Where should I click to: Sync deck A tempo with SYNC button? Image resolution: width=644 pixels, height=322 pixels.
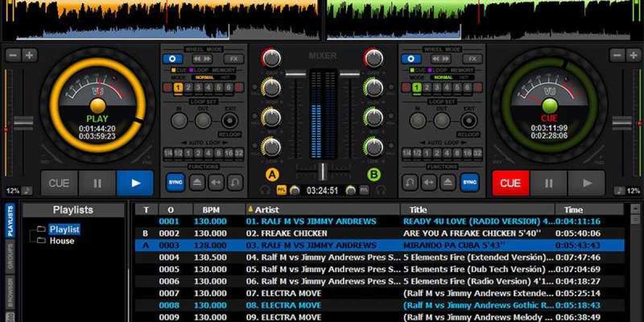point(175,182)
